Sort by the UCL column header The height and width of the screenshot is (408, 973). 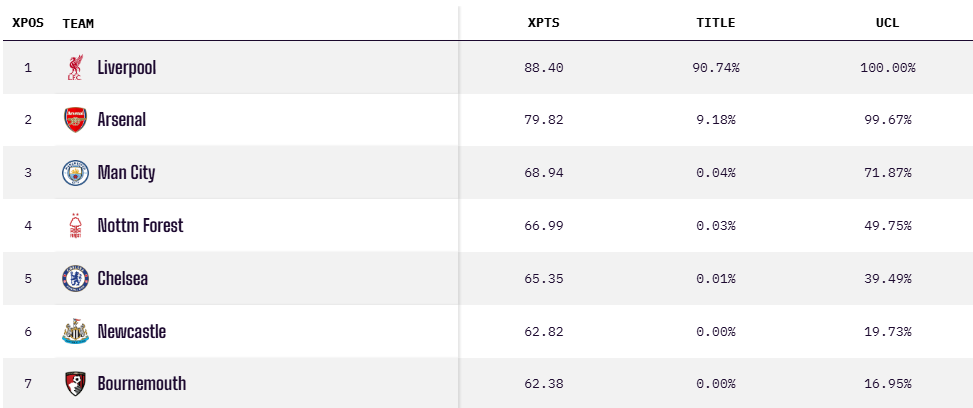[887, 23]
